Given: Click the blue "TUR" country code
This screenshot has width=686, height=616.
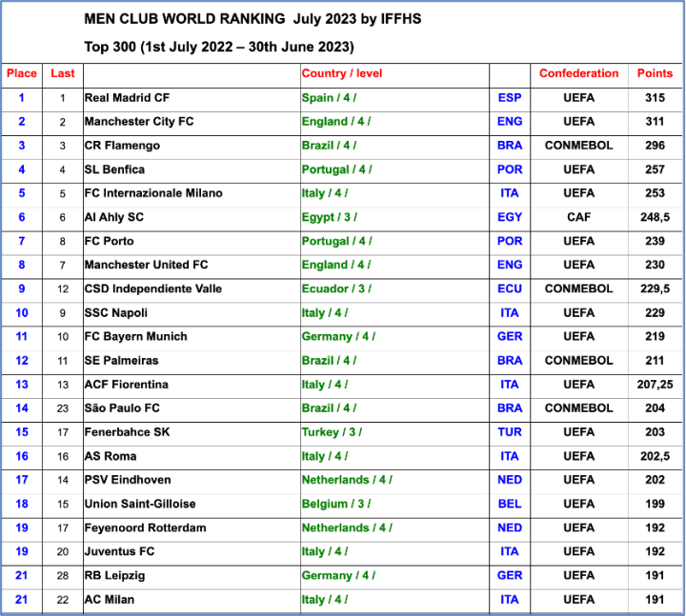Looking at the screenshot, I should click(510, 432).
